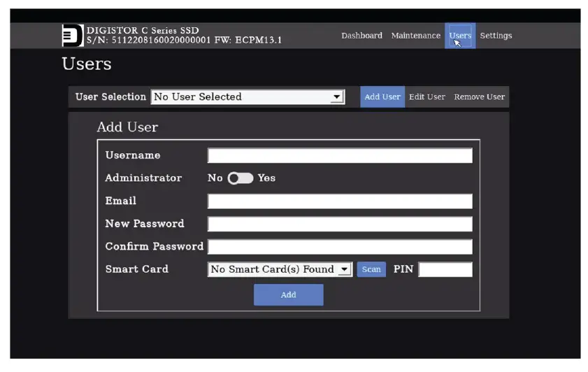Open the User Selection dropdown
Screen dimensions: 588x372
click(x=248, y=96)
